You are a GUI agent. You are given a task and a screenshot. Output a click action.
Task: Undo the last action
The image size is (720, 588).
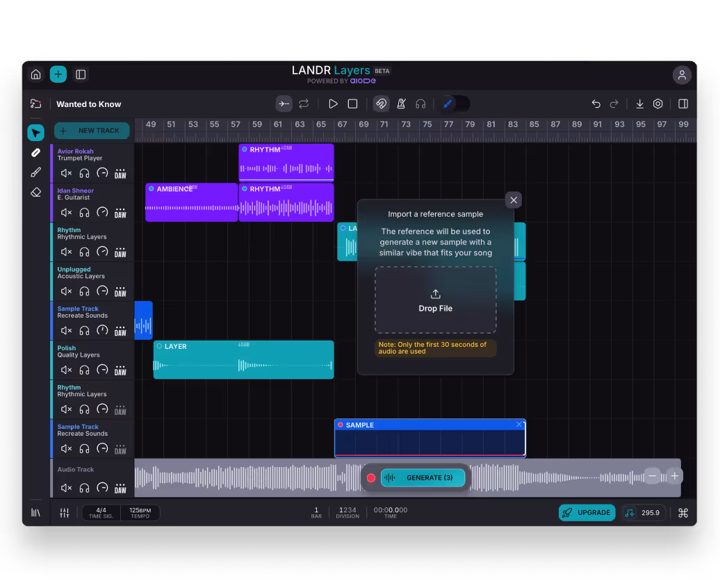596,104
